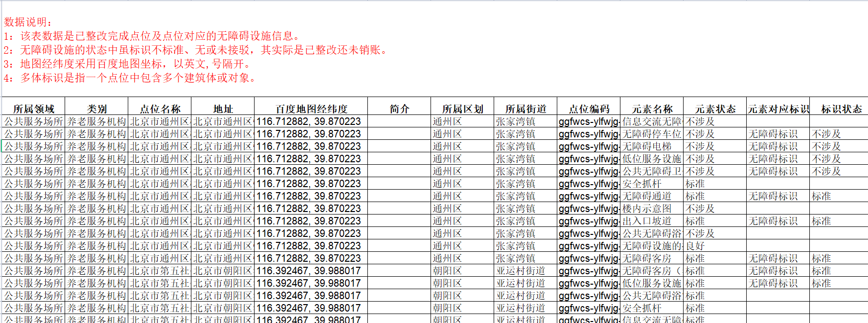Select the 所属街道 column header
This screenshot has width=868, height=323.
(525, 108)
